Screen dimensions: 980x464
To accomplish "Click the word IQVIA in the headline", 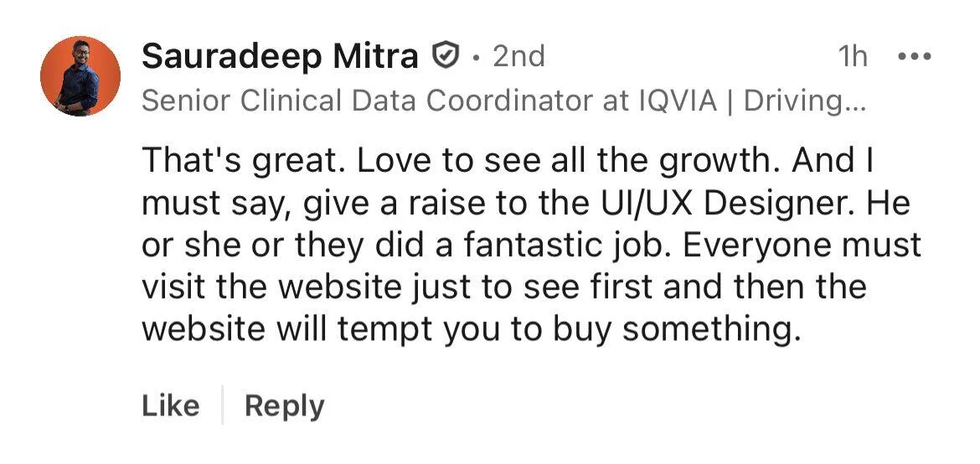I will coord(678,100).
